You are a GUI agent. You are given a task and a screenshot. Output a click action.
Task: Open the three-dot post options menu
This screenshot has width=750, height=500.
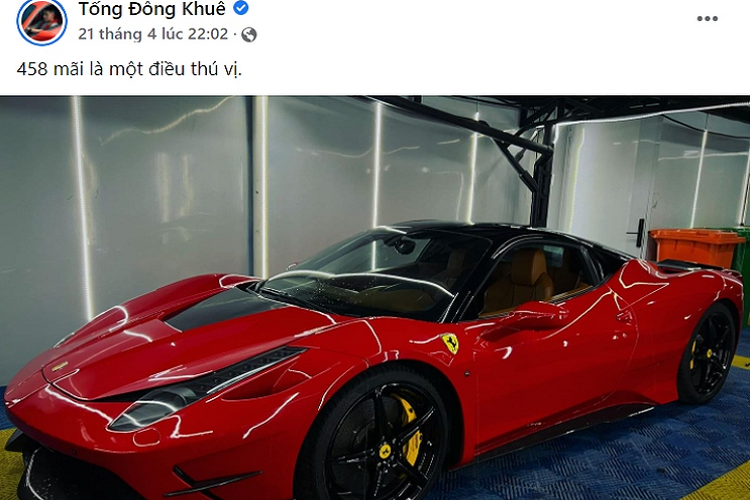(707, 19)
